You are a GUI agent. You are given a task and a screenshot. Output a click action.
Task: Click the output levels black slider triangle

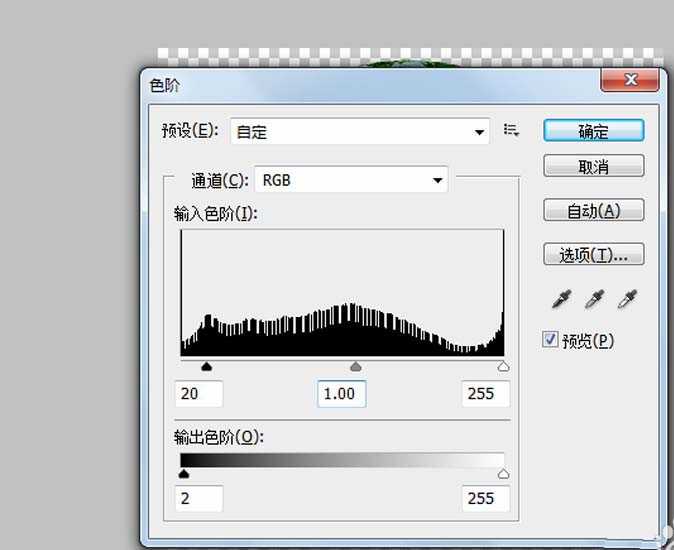pyautogui.click(x=184, y=474)
